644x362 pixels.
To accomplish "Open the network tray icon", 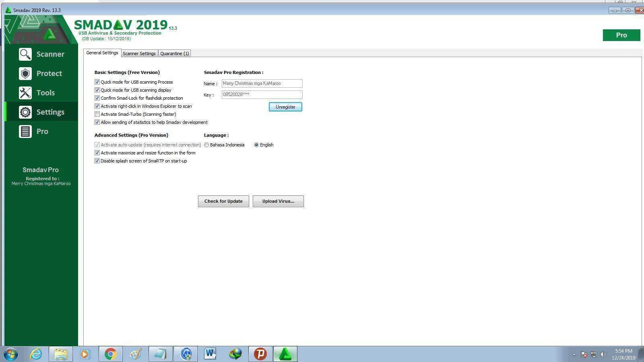I will [593, 354].
